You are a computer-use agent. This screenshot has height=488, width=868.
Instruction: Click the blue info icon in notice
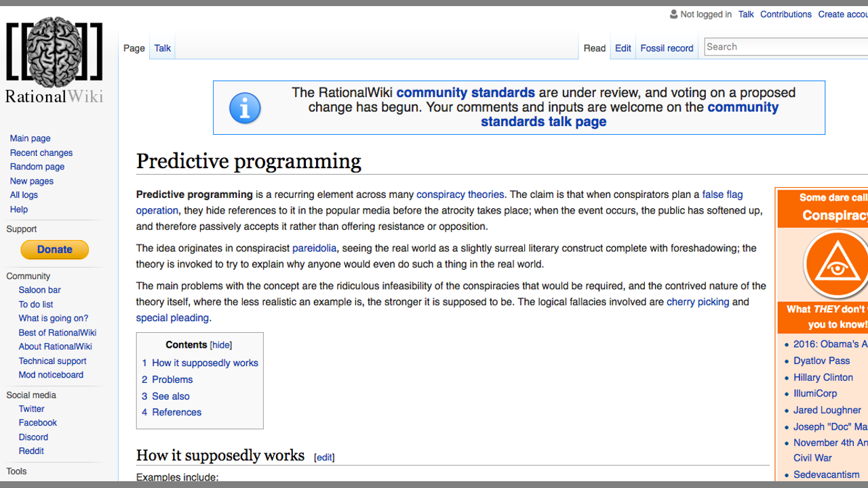(x=245, y=108)
